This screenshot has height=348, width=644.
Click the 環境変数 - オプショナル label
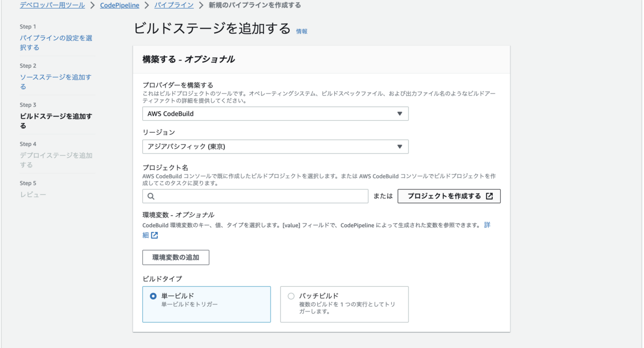(178, 215)
